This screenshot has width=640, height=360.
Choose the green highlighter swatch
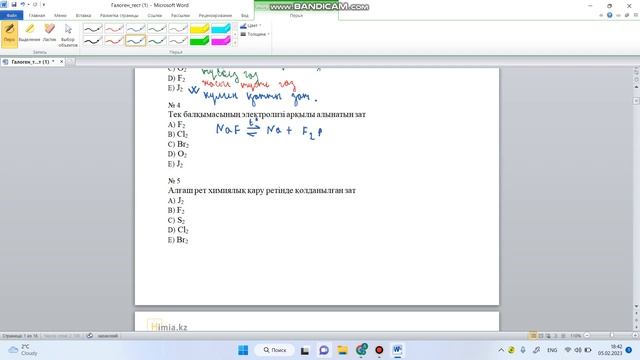tap(200, 40)
